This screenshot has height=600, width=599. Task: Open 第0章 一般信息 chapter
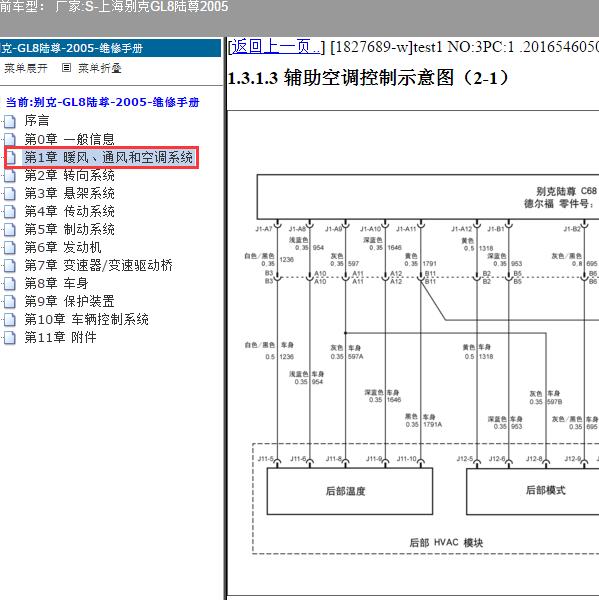pos(69,139)
